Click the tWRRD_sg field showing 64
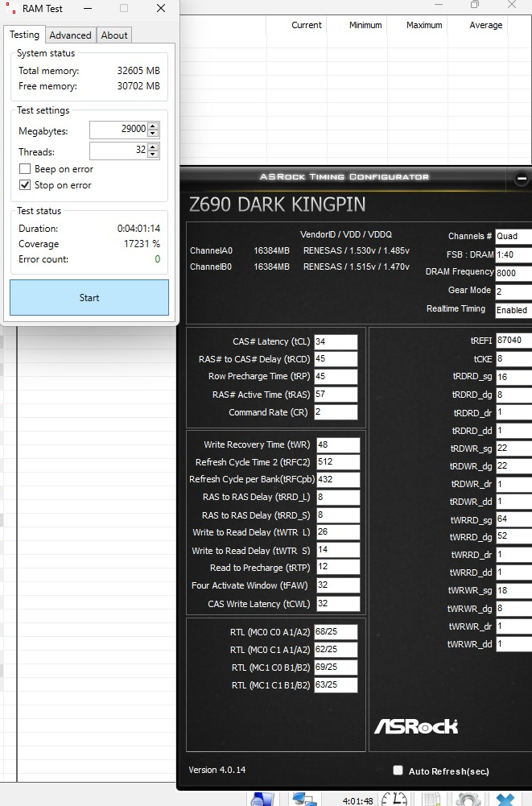 (514, 519)
